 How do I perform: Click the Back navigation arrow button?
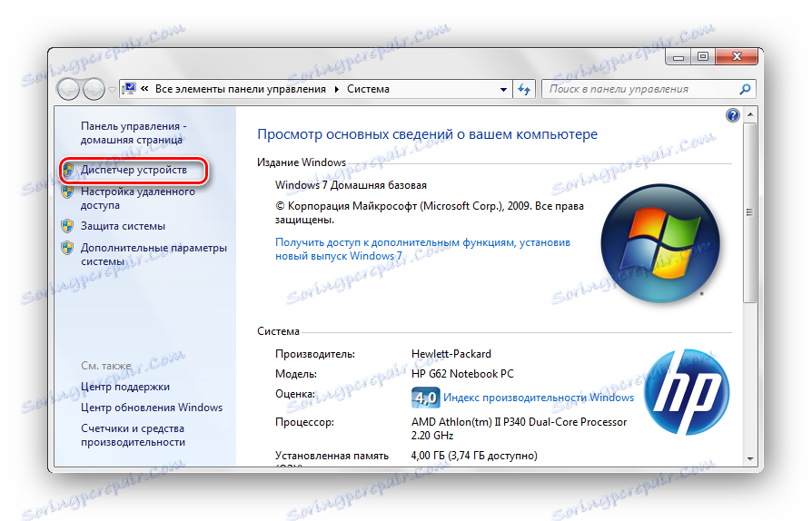coord(68,90)
